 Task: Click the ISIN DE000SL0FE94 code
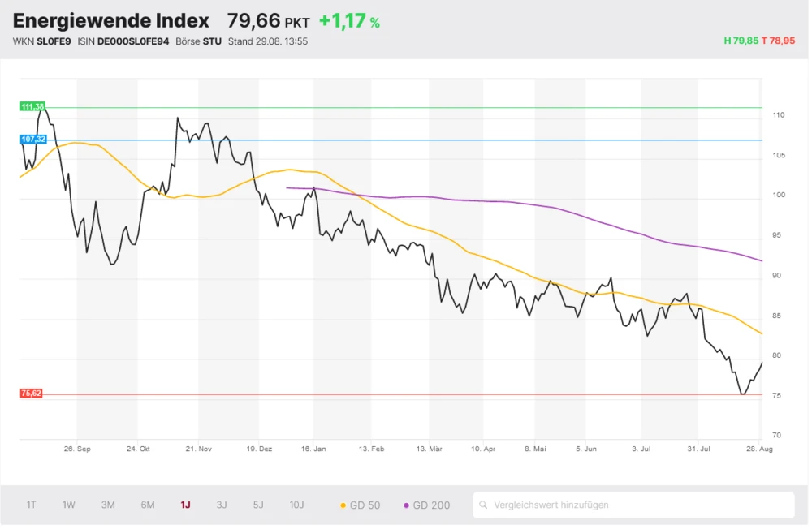(133, 41)
